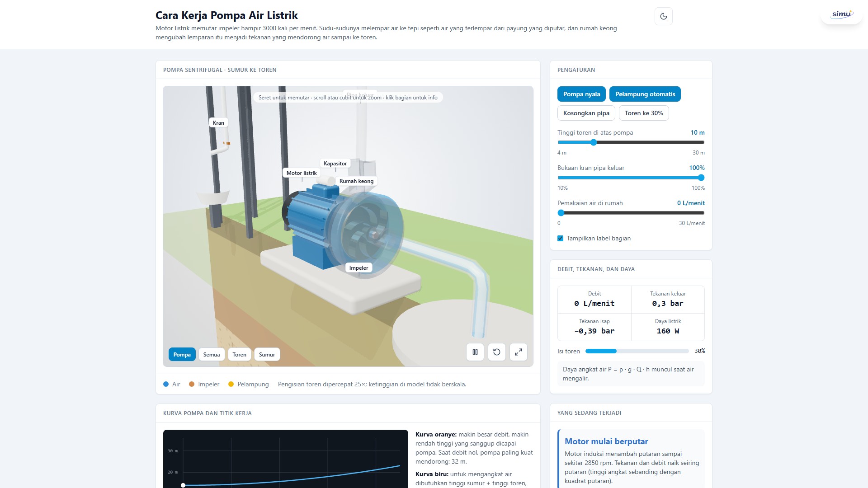Click the Impeler part label
Screen dimensions: 868x488
(x=359, y=268)
